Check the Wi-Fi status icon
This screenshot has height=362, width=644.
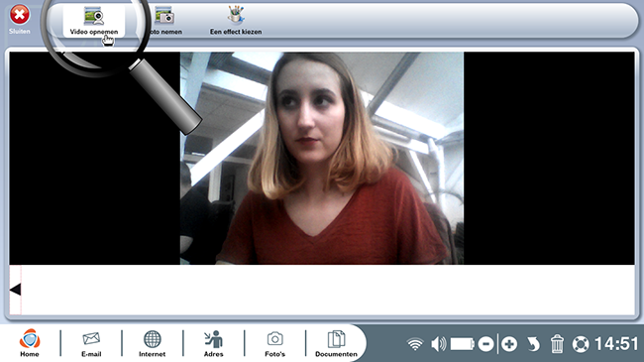pyautogui.click(x=415, y=344)
